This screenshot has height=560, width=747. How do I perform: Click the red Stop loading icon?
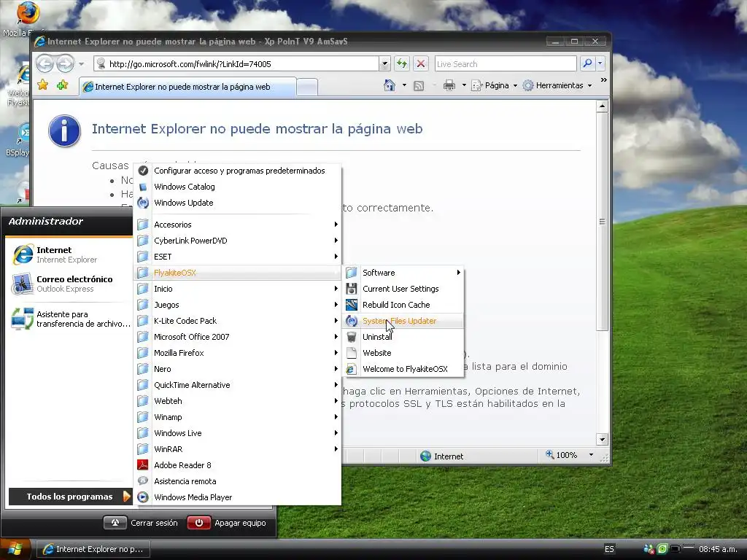point(421,63)
